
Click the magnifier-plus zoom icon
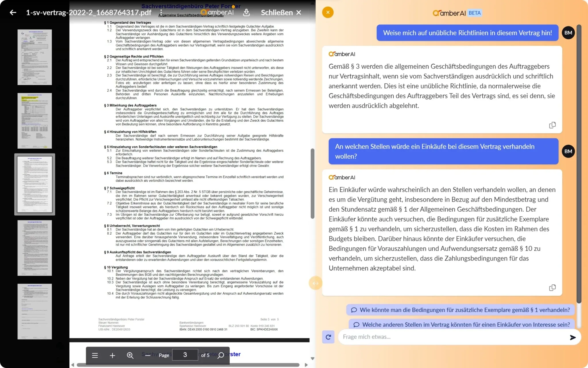(130, 355)
